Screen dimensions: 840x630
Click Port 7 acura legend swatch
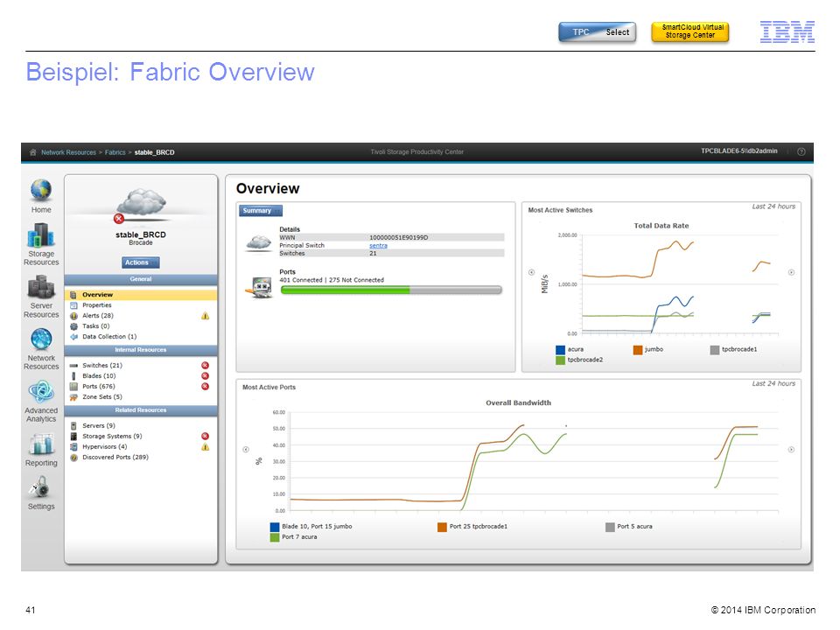[x=275, y=537]
